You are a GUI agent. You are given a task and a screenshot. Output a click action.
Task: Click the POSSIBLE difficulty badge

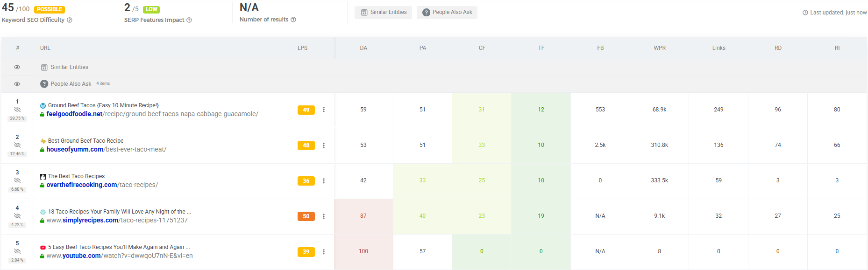[x=50, y=9]
